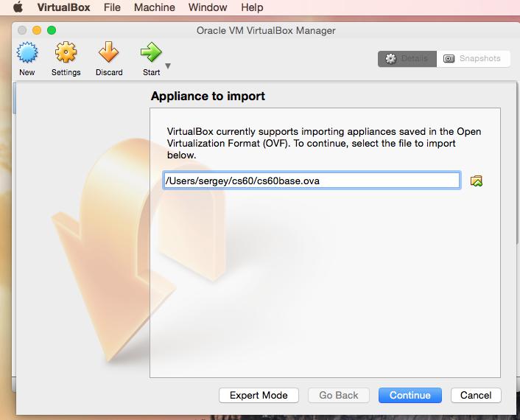Image resolution: width=520 pixels, height=420 pixels.
Task: Open the Window menu
Action: 208,7
